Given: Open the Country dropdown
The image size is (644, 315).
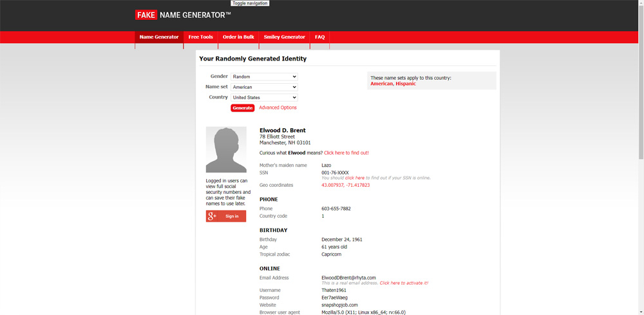Looking at the screenshot, I should coord(264,97).
